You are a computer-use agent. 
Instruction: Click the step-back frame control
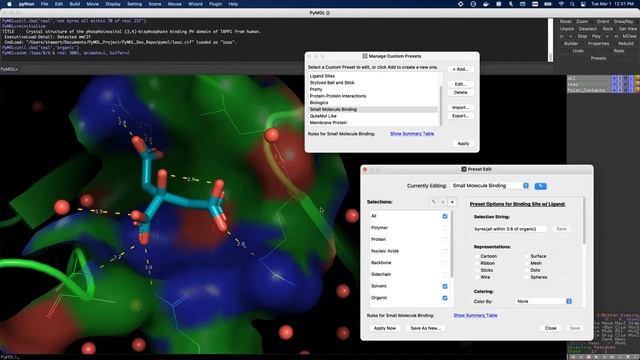point(571,36)
